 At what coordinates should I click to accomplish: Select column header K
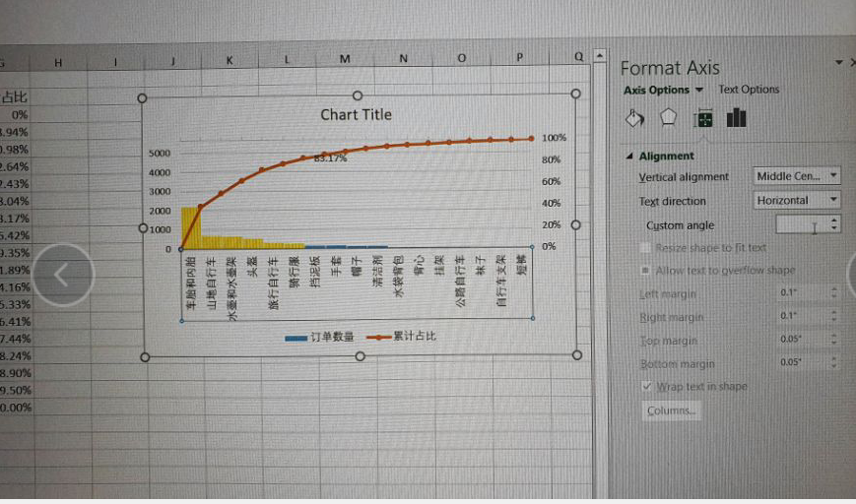230,61
